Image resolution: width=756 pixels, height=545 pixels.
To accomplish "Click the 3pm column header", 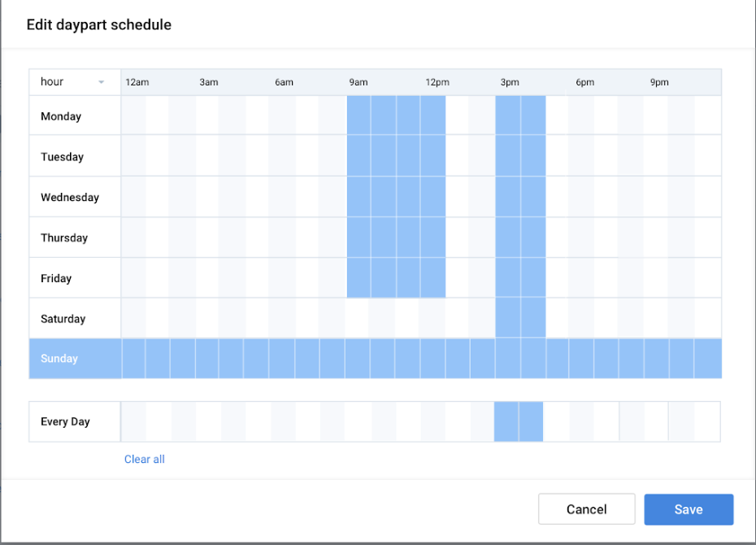I will pos(510,82).
